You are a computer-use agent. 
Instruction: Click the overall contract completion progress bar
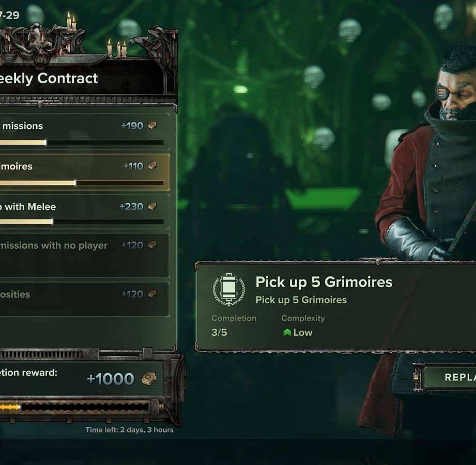(x=74, y=407)
